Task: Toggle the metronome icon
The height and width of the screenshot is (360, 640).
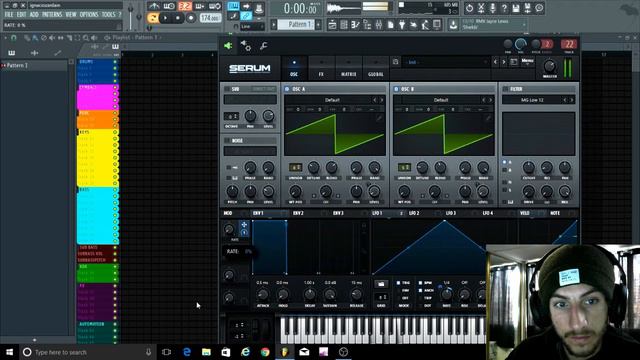Action: pos(154,6)
